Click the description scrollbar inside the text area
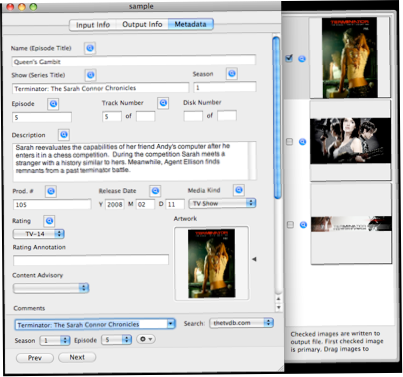 pyautogui.click(x=253, y=161)
